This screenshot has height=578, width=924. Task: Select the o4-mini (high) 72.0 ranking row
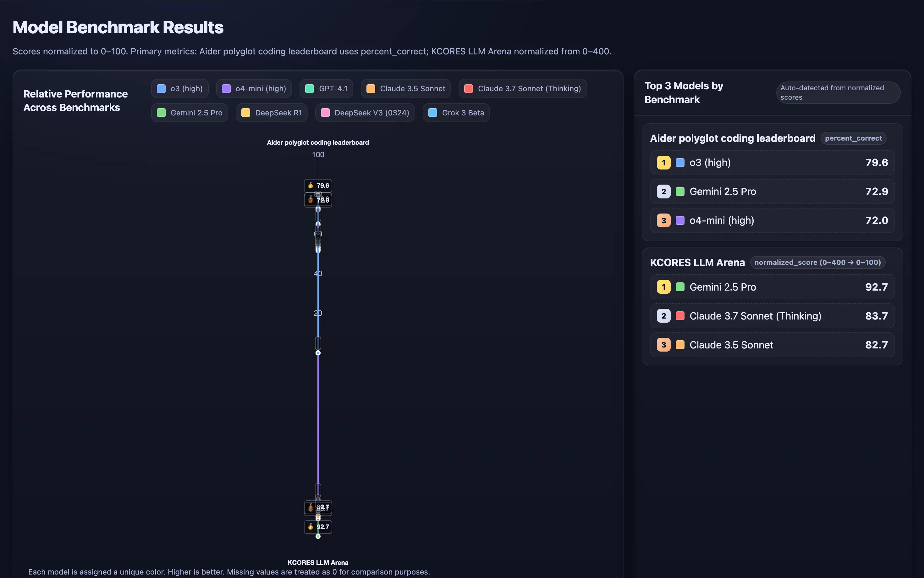[772, 220]
